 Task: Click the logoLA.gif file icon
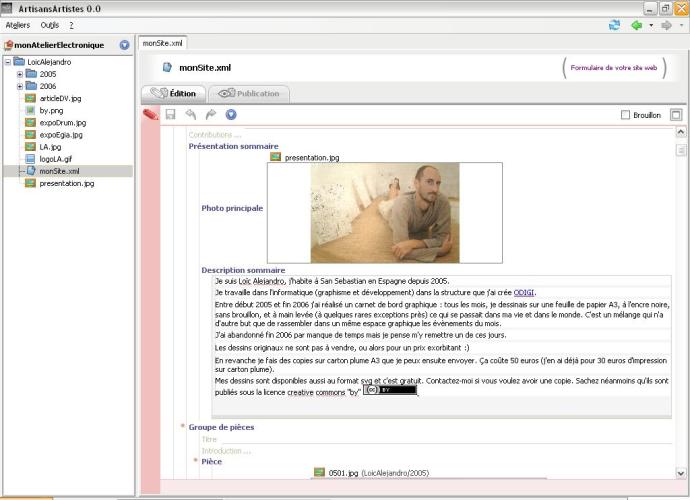pos(30,159)
